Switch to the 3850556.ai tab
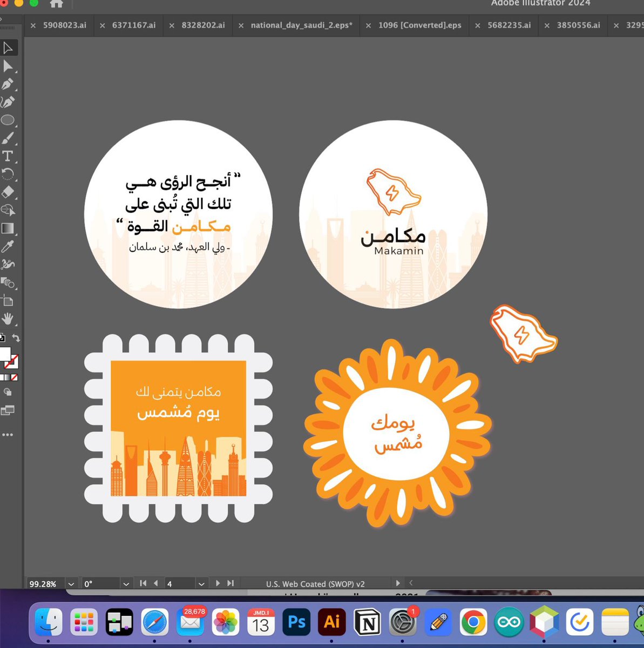This screenshot has width=644, height=648. click(x=578, y=25)
